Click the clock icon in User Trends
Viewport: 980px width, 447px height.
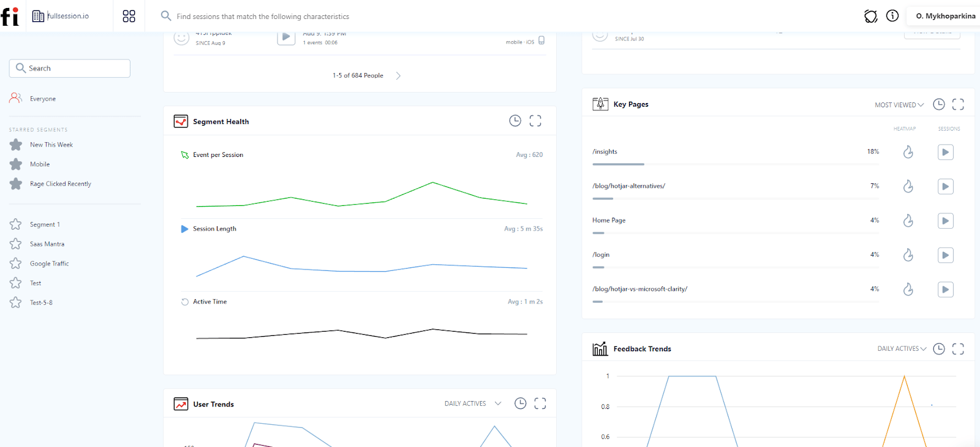tap(520, 403)
